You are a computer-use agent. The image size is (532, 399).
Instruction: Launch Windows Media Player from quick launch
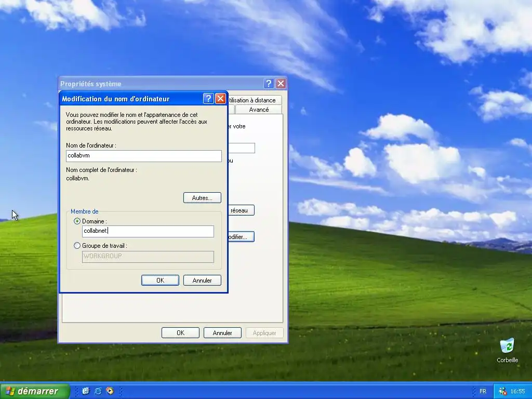click(x=110, y=391)
